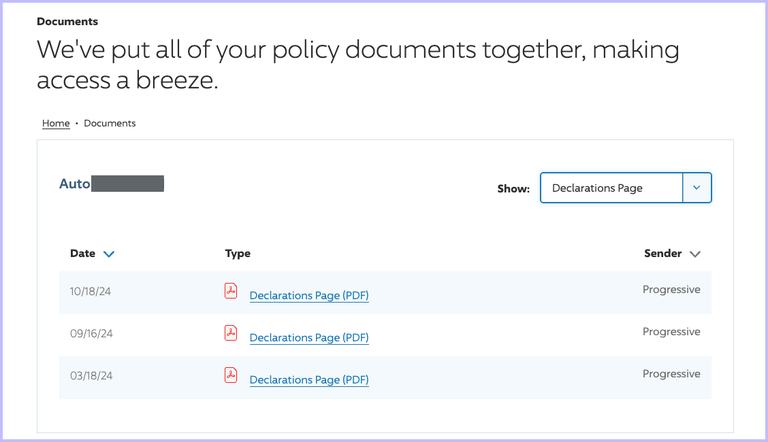Screen dimensions: 768x442
Task: Select Progressive sender in 10/18/24 row
Action: (x=672, y=290)
